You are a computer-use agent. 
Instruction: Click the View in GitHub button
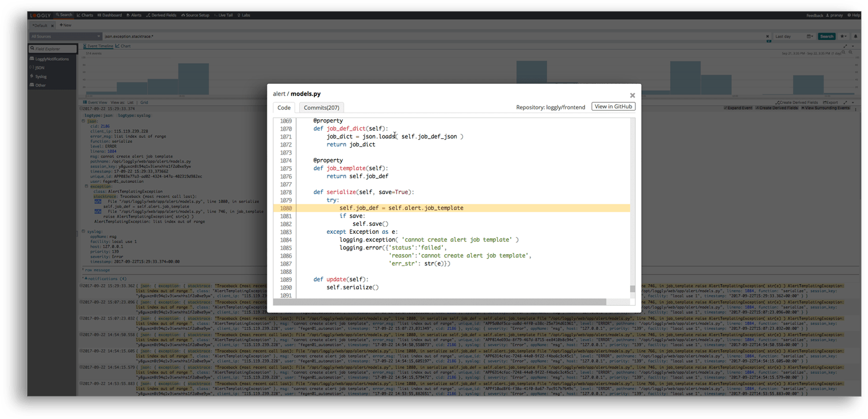[613, 106]
